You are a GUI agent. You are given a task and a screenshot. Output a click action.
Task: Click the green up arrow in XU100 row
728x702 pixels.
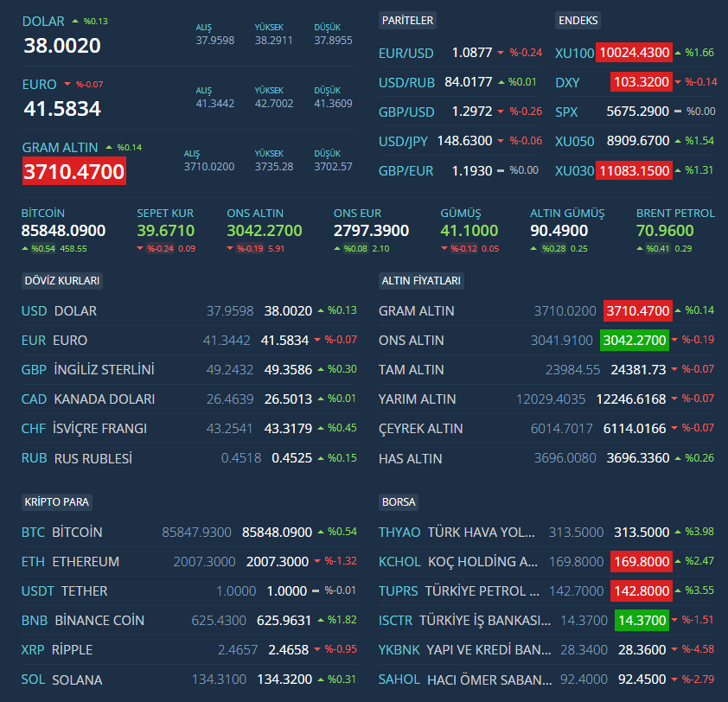click(x=677, y=54)
